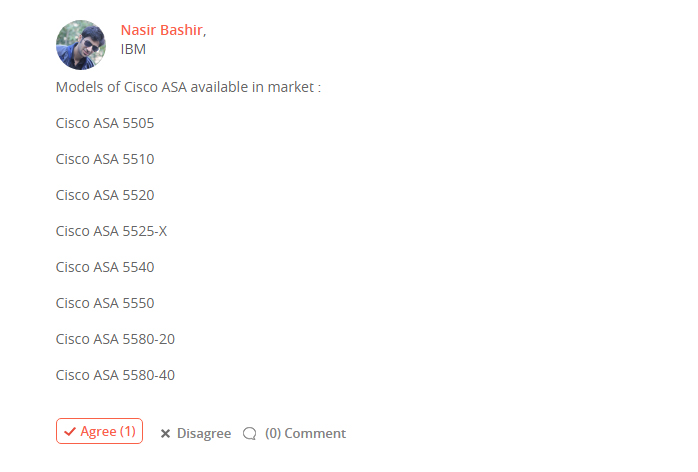Click the X icon beside Disagree
This screenshot has width=698, height=472.
(x=165, y=434)
